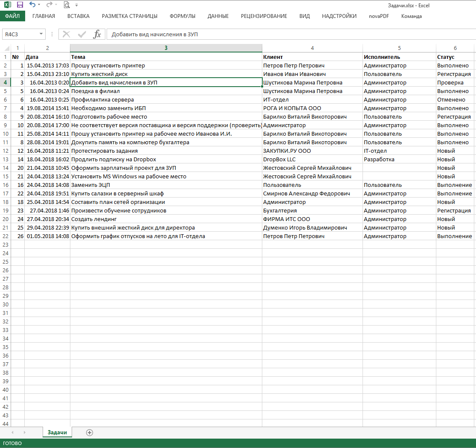Expand the Undo history dropdown arrow
Viewport: 476px width, 448px height.
pyautogui.click(x=39, y=5)
